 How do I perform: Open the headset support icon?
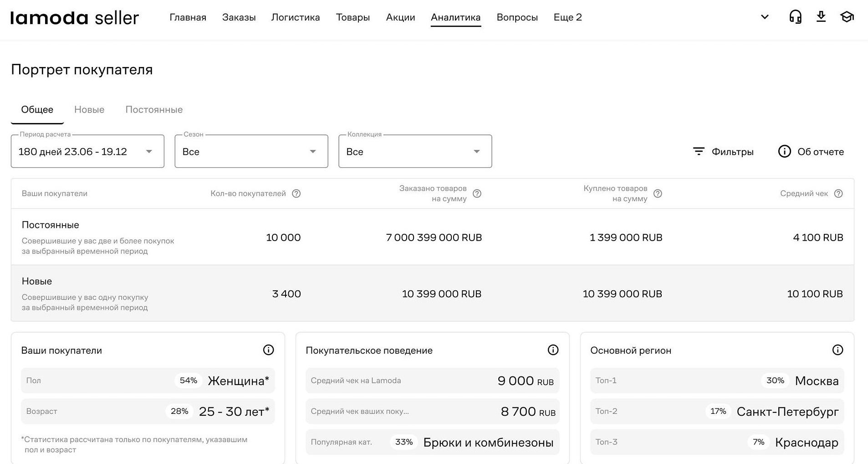click(x=795, y=17)
